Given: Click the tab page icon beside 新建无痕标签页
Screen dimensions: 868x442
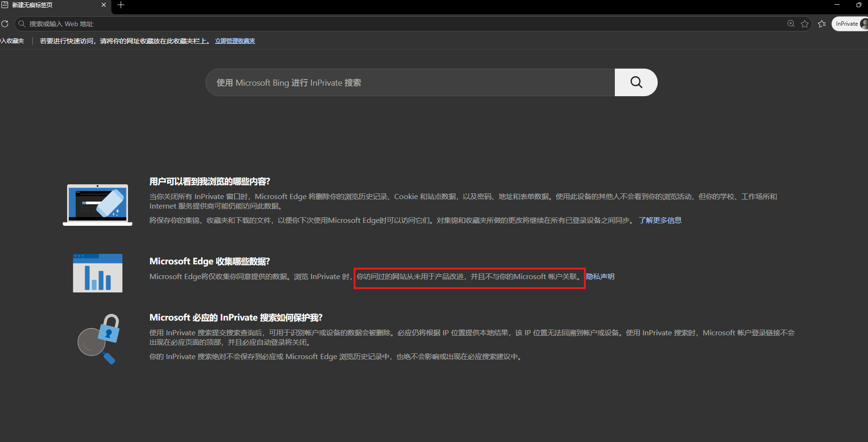Looking at the screenshot, I should point(5,5).
